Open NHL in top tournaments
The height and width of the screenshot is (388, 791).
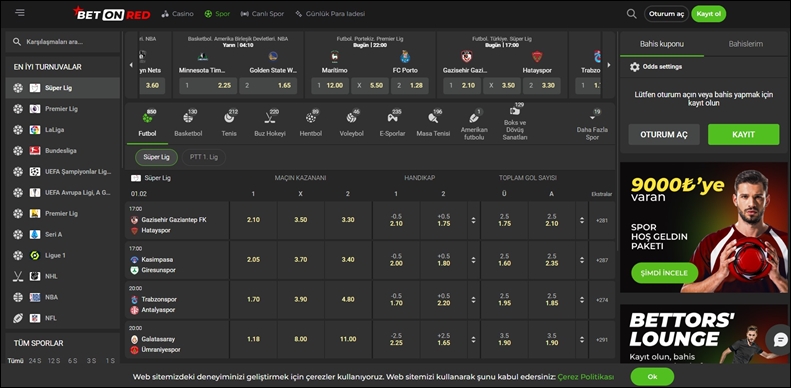click(63, 276)
